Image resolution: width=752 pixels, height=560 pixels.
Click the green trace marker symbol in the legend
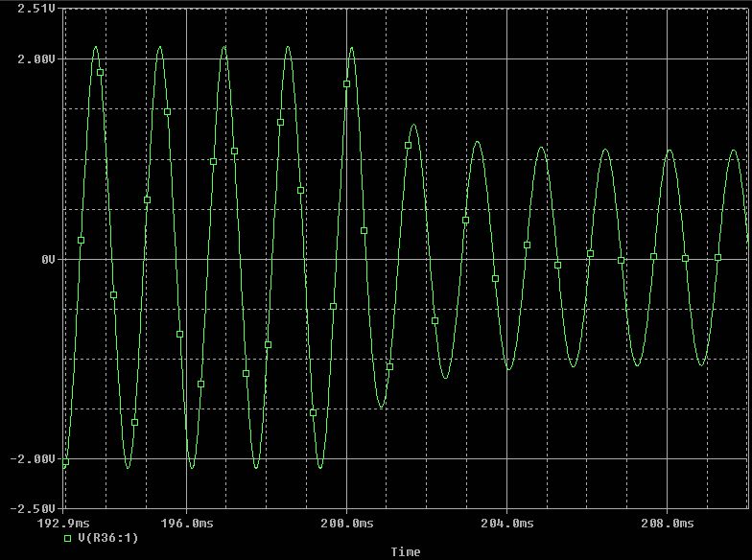point(67,539)
